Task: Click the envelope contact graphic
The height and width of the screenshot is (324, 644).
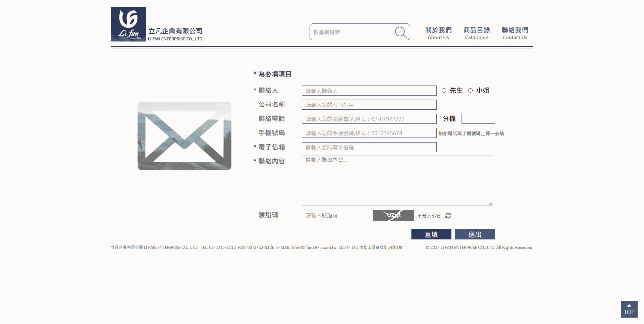Action: coord(184,136)
